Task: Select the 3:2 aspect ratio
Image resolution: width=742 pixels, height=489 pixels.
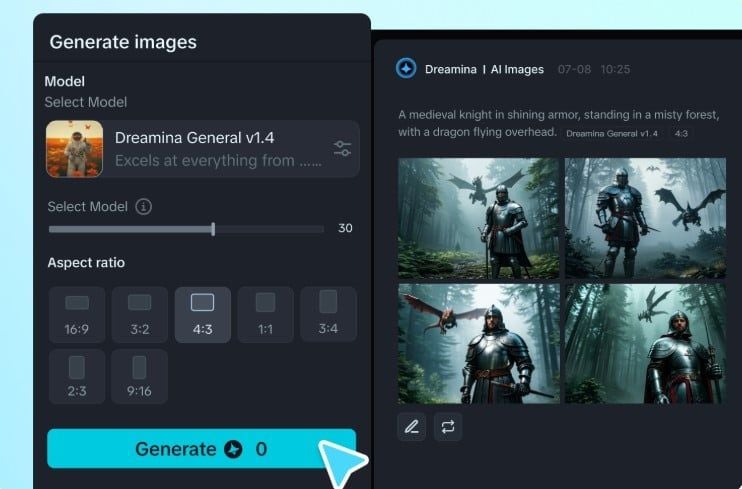Action: tap(140, 315)
